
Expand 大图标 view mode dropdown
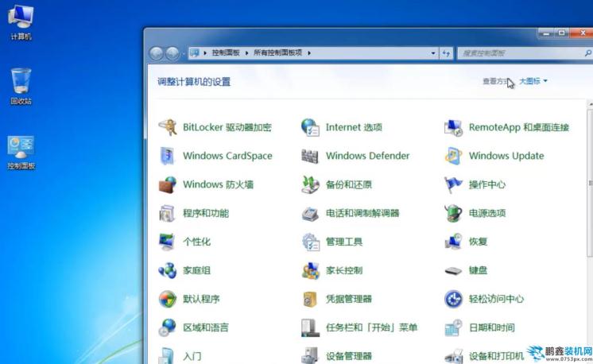[533, 81]
